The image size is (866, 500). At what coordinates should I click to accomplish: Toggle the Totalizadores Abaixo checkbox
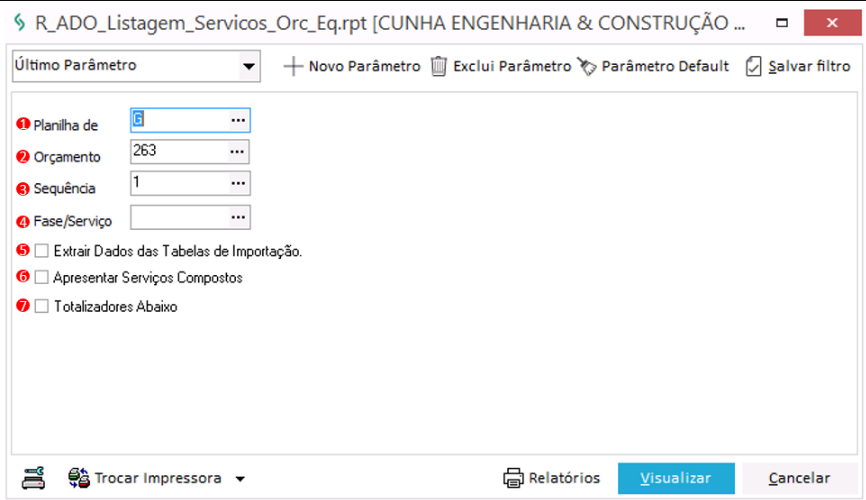[41, 307]
